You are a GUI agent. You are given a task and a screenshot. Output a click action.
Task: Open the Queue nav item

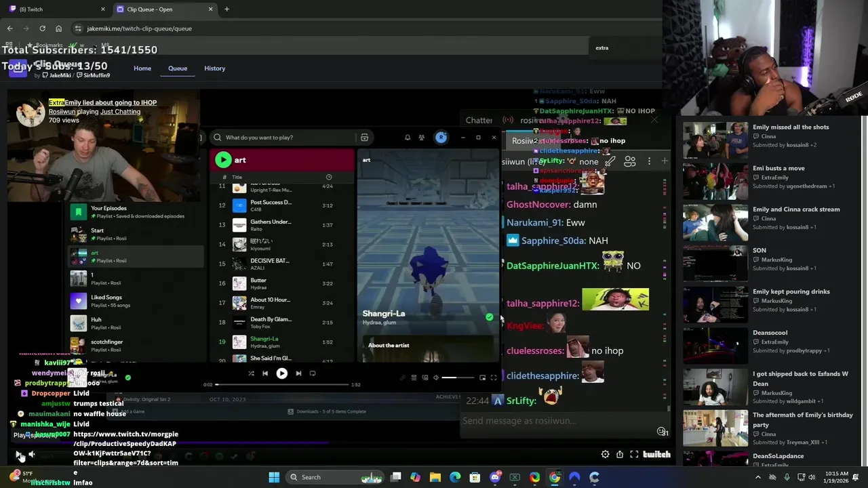(178, 68)
